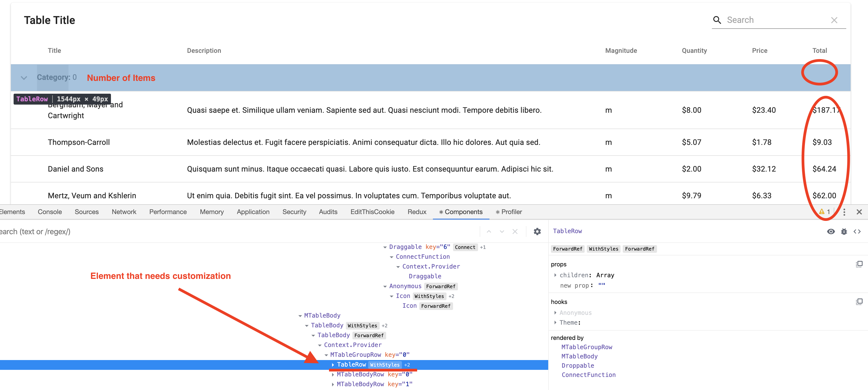Viewport: 868px width, 390px height.
Task: Expand the children Array under props
Action: pos(556,275)
